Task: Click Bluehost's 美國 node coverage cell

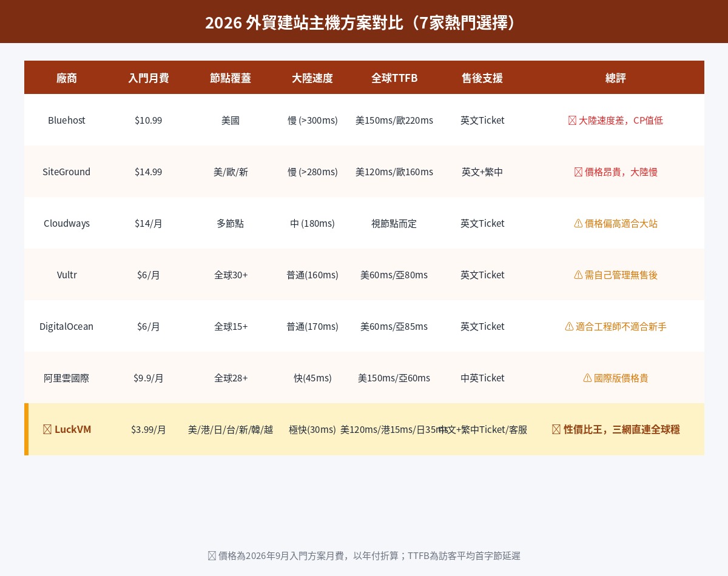Action: click(231, 120)
